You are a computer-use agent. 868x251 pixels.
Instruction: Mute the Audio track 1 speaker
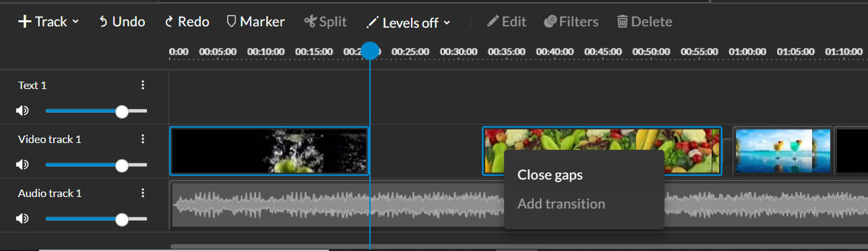[x=23, y=219]
